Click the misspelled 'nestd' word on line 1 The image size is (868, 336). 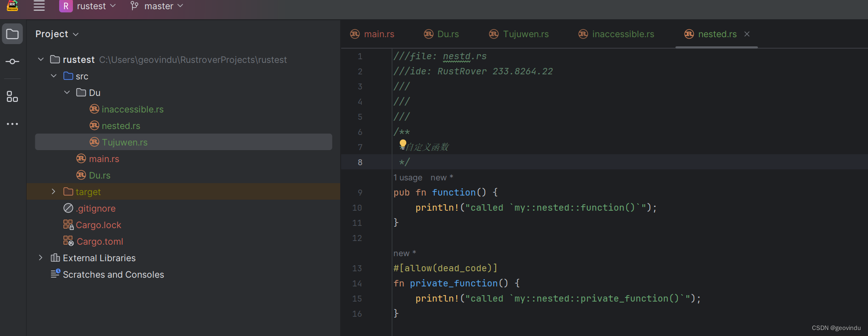pyautogui.click(x=457, y=56)
